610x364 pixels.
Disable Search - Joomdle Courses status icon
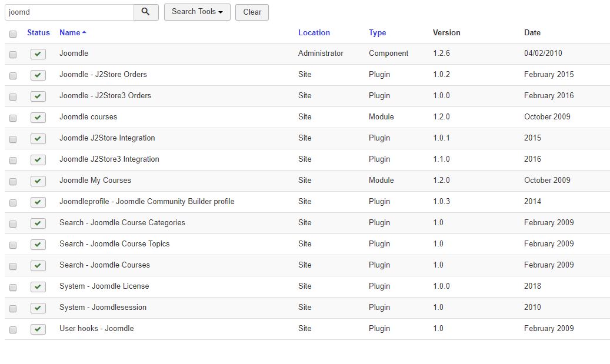(x=38, y=266)
